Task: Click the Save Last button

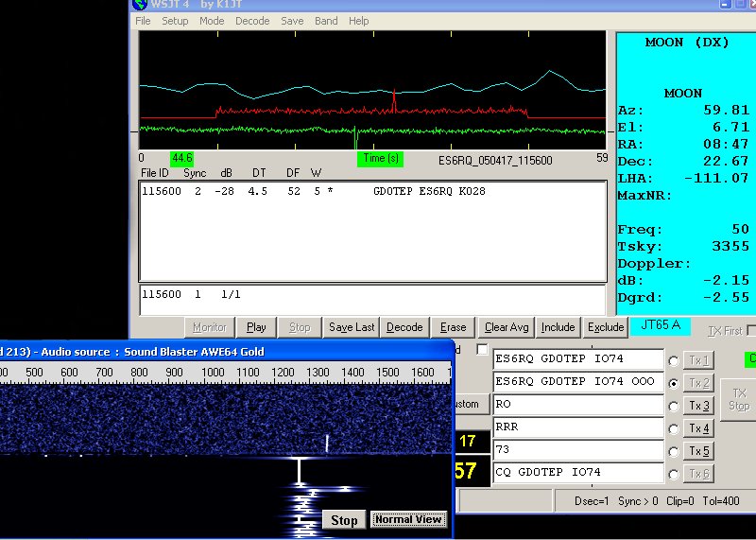Action: click(352, 327)
